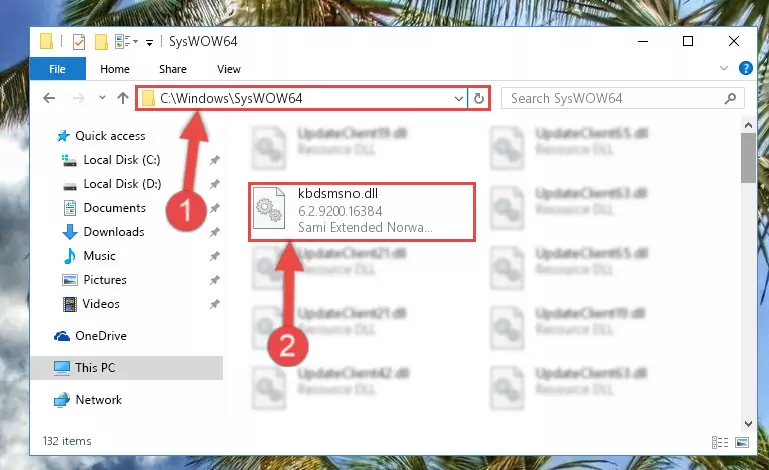Click the 132 items status text

point(67,441)
